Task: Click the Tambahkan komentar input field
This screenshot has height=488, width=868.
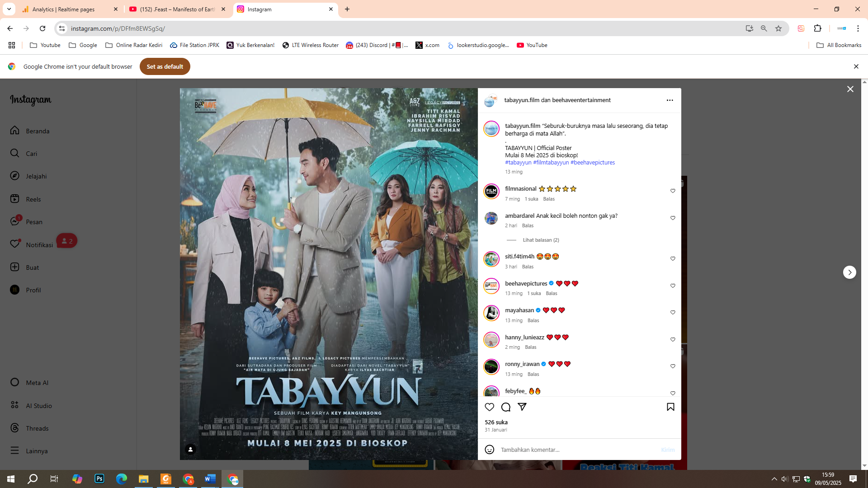Action: (578, 450)
